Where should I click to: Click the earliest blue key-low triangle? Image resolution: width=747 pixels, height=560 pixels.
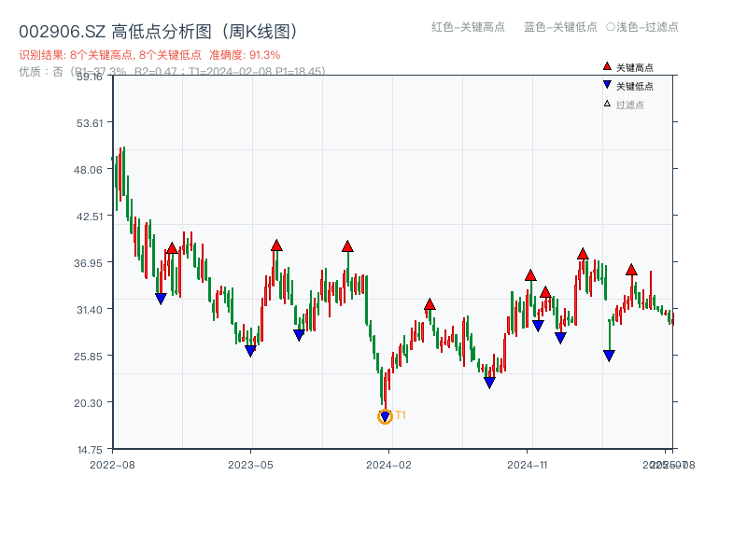pyautogui.click(x=161, y=299)
